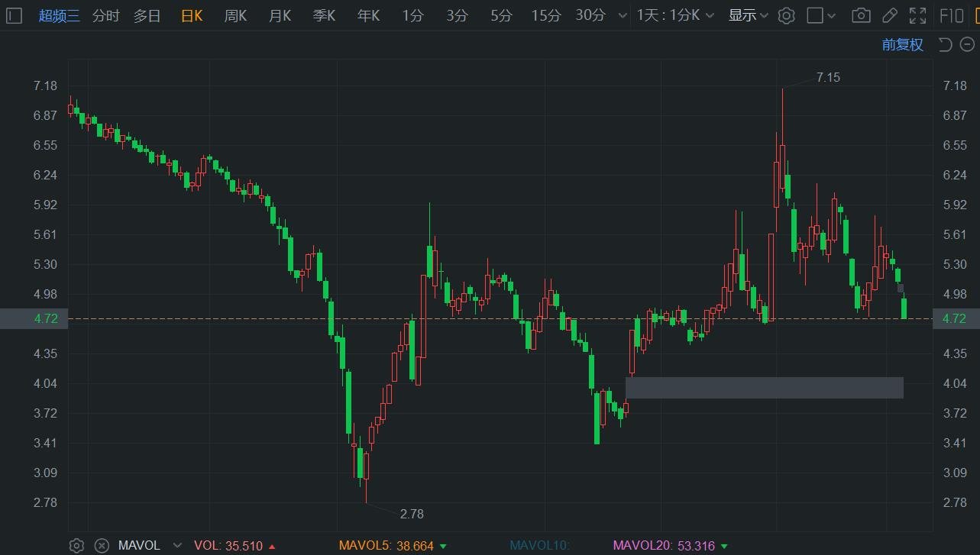Image resolution: width=980 pixels, height=555 pixels.
Task: Expand the MAVOL indicator dropdown arrow
Action: tap(178, 545)
